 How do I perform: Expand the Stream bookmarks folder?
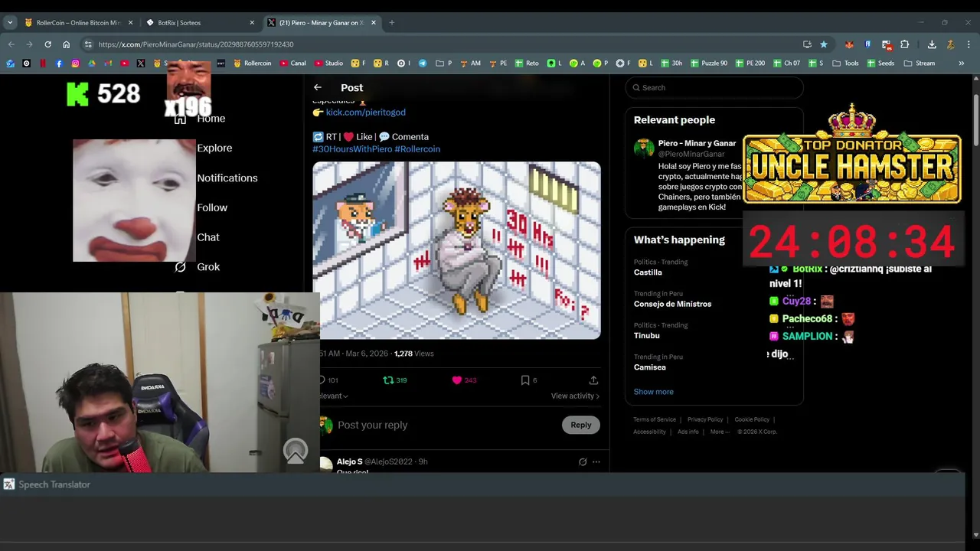[919, 64]
